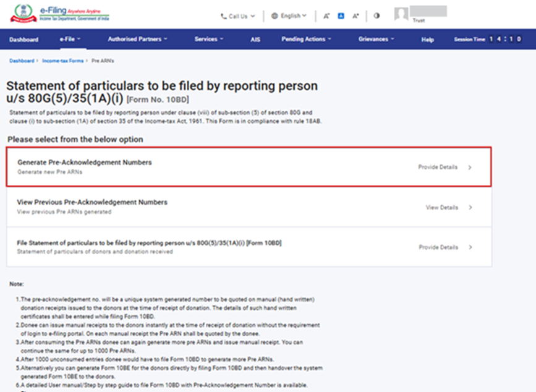The height and width of the screenshot is (392, 536).
Task: Open the AIS menu item
Action: click(255, 40)
